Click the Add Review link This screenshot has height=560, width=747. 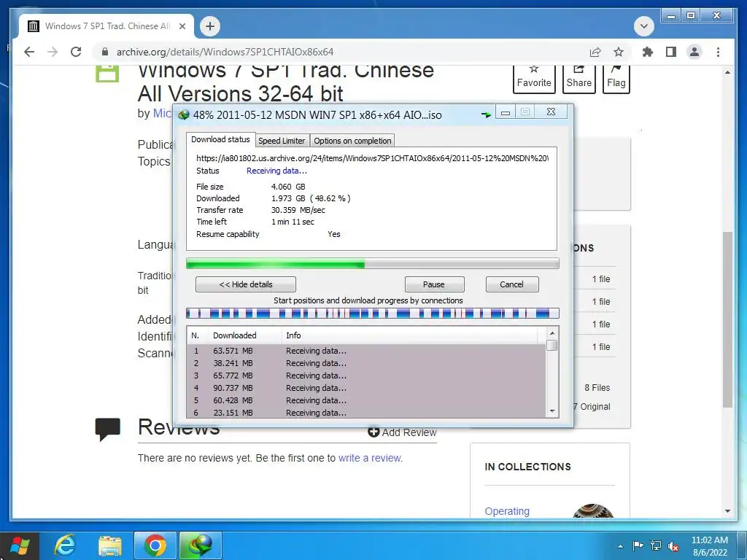point(402,432)
